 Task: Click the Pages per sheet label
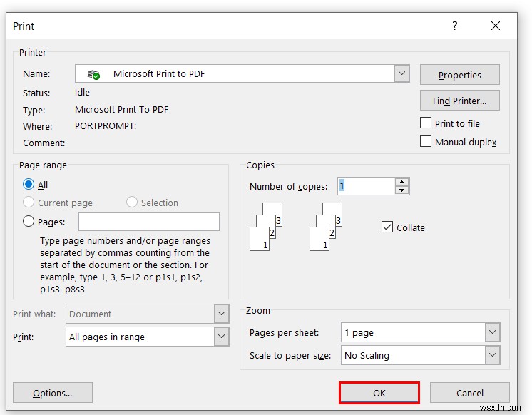(284, 332)
